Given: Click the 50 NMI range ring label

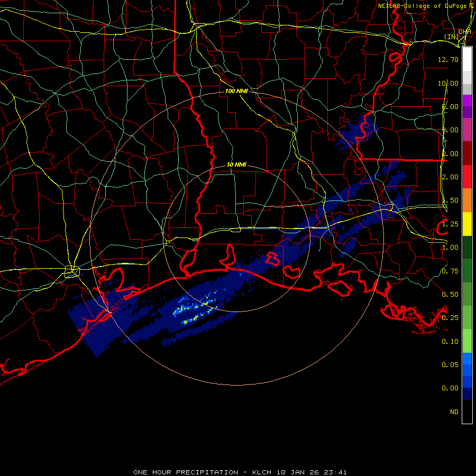Looking at the screenshot, I should [x=236, y=164].
